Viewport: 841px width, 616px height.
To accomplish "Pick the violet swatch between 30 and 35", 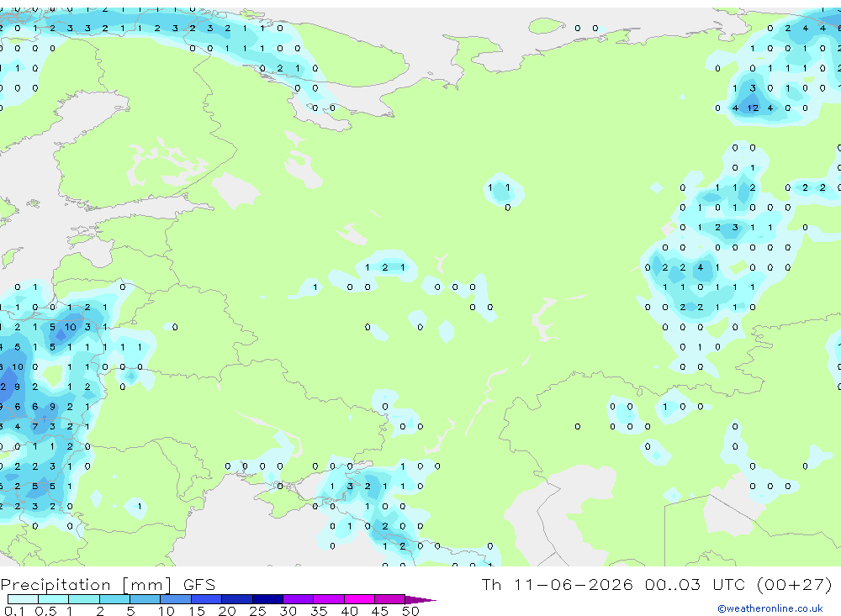I will click(x=299, y=599).
